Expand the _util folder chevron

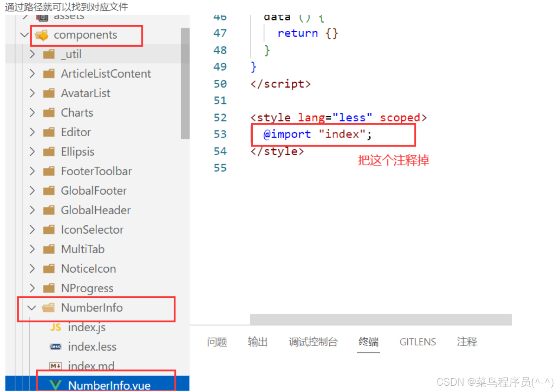(x=32, y=54)
